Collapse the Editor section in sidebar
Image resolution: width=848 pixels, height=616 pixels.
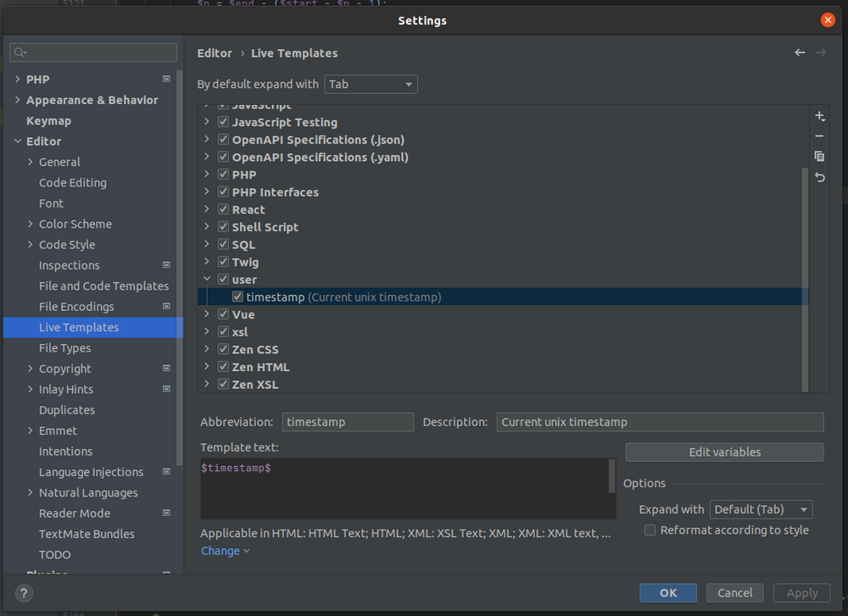[18, 141]
